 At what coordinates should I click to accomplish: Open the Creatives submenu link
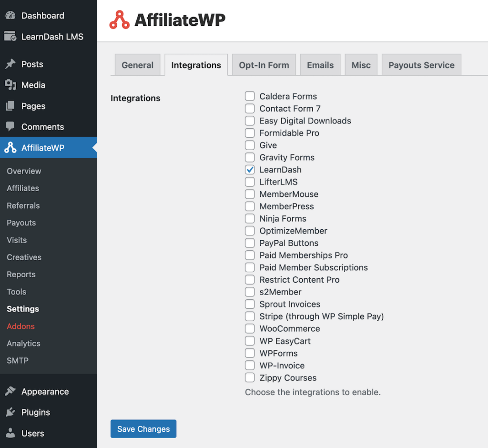(24, 257)
